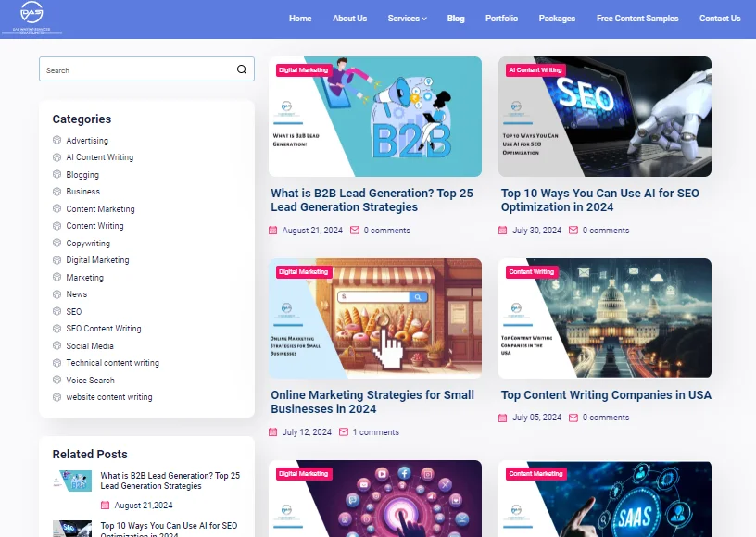The width and height of the screenshot is (756, 537).
Task: Open the Technical content writing category
Action: pyautogui.click(x=112, y=363)
